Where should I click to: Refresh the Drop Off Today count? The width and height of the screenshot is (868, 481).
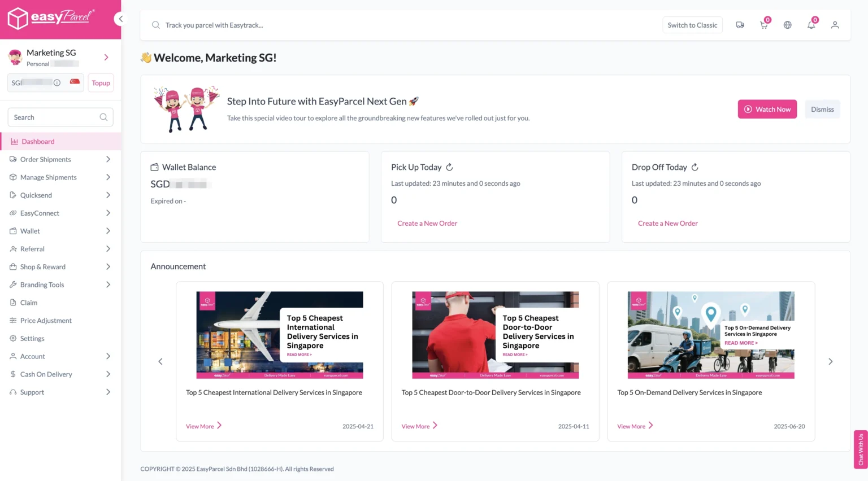(x=695, y=167)
